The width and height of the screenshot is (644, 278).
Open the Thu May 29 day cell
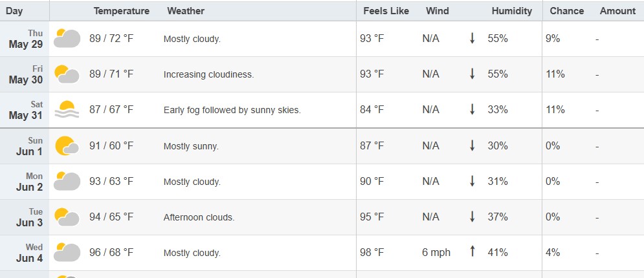pyautogui.click(x=25, y=39)
